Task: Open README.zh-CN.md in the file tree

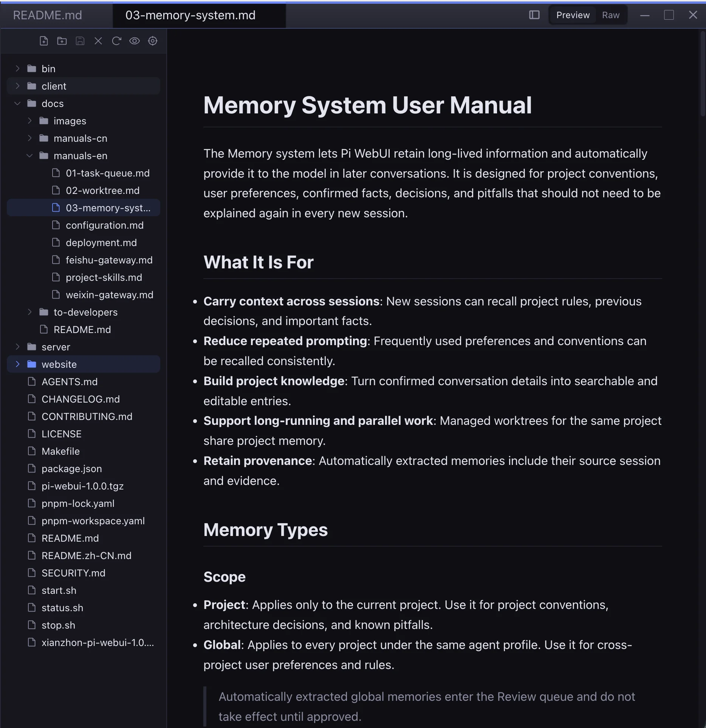Action: 84,555
